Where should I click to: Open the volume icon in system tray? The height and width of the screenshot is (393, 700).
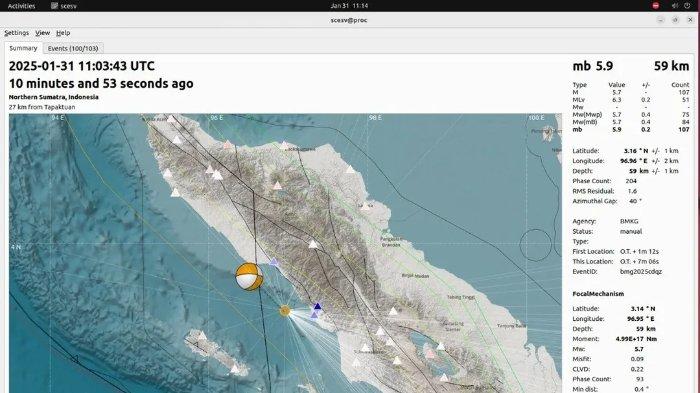click(675, 6)
